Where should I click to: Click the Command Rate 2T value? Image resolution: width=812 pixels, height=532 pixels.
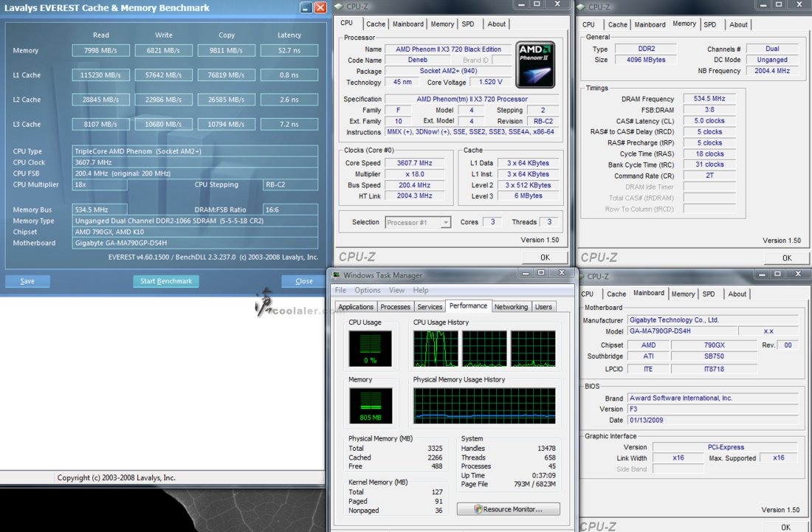click(709, 176)
